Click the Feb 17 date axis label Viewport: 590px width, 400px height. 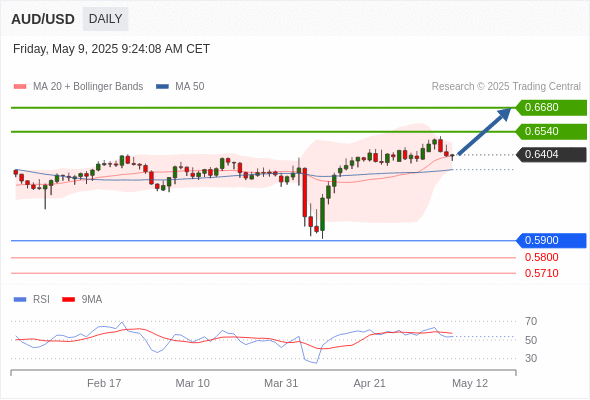click(104, 383)
